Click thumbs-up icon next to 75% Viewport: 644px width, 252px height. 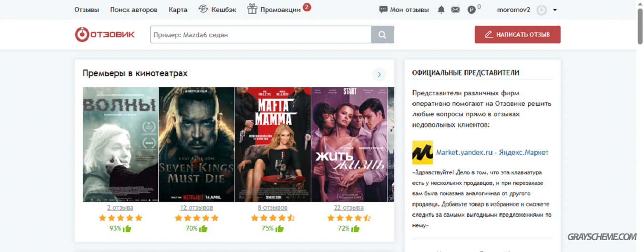tap(280, 228)
